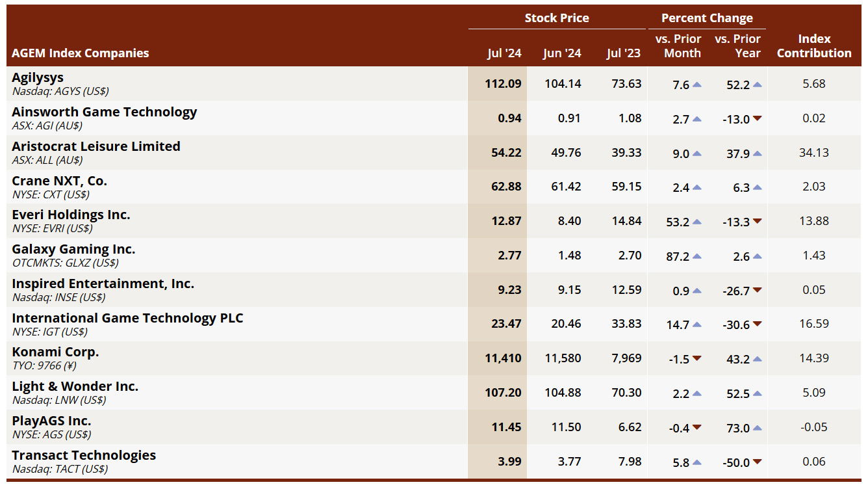Open the Crane NXT, Co. company name
Image resolution: width=868 pixels, height=489 pixels.
coord(60,181)
